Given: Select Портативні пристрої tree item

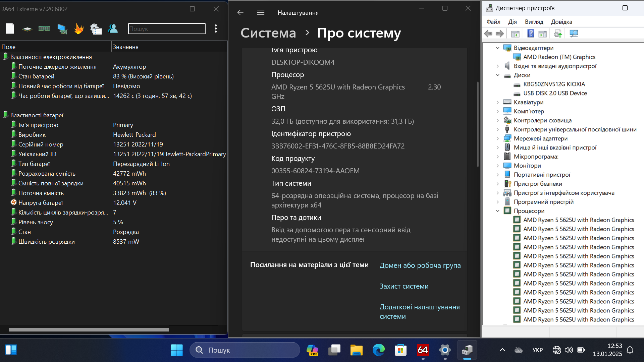Looking at the screenshot, I should coord(542,175).
